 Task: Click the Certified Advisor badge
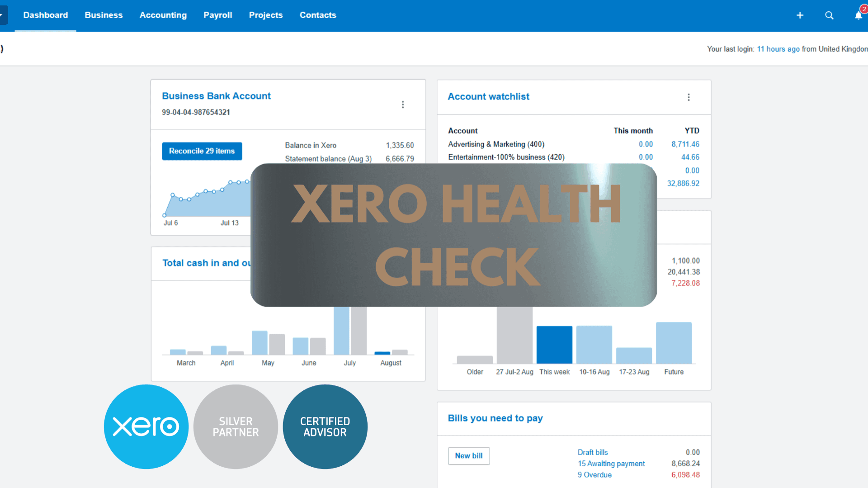click(325, 426)
